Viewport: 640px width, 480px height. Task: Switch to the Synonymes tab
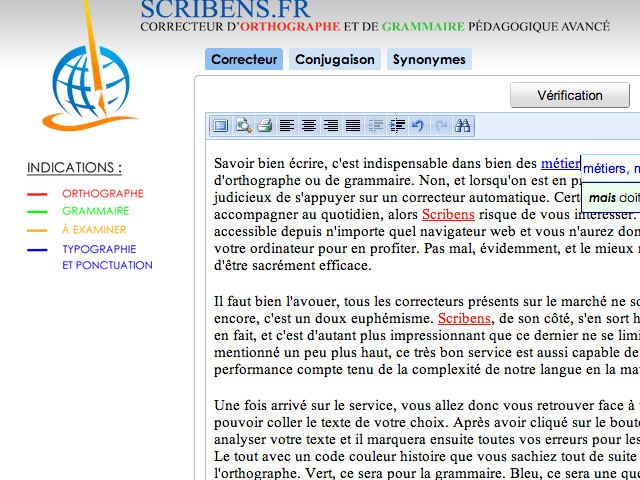point(429,59)
